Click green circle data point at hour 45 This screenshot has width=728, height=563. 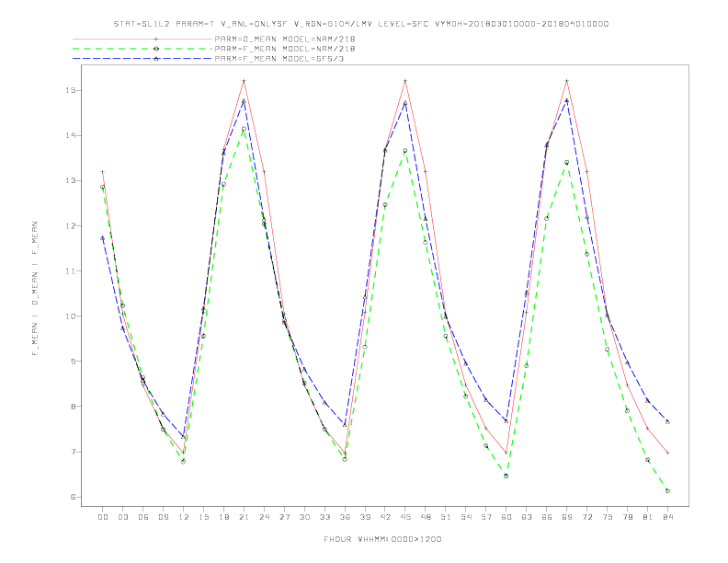[404, 151]
